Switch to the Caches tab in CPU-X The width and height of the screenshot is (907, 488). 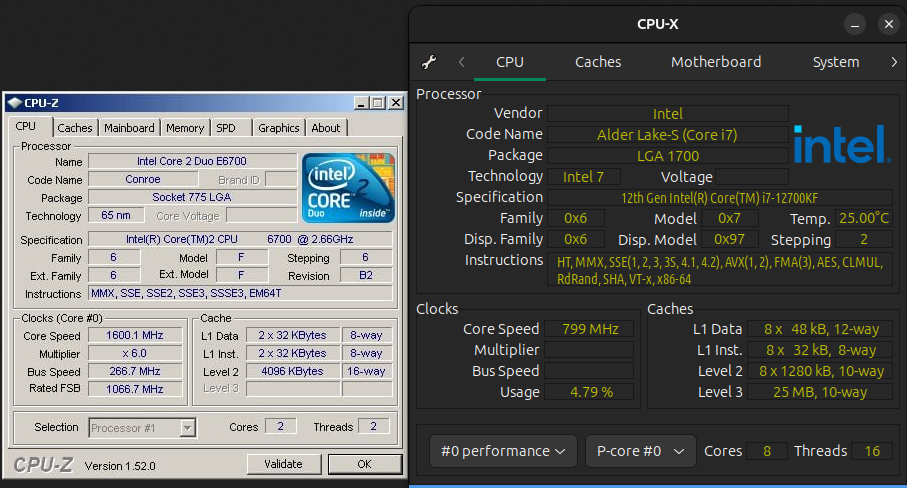[x=598, y=62]
